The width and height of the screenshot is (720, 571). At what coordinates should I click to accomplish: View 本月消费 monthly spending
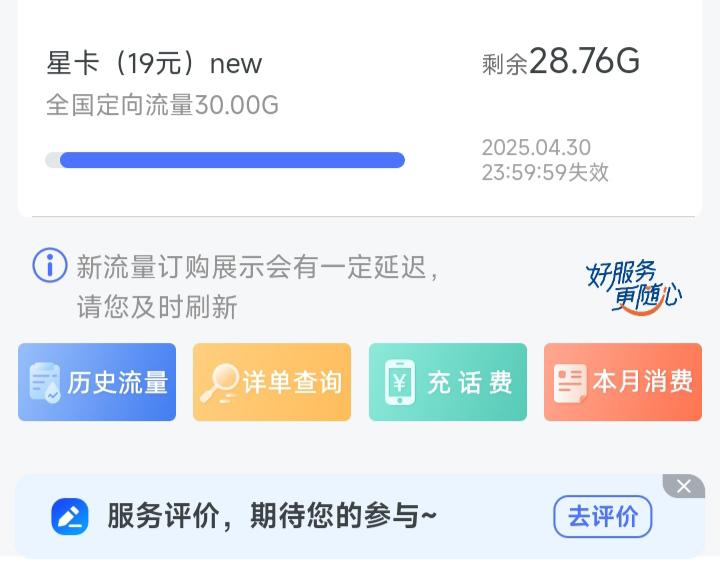(x=623, y=382)
